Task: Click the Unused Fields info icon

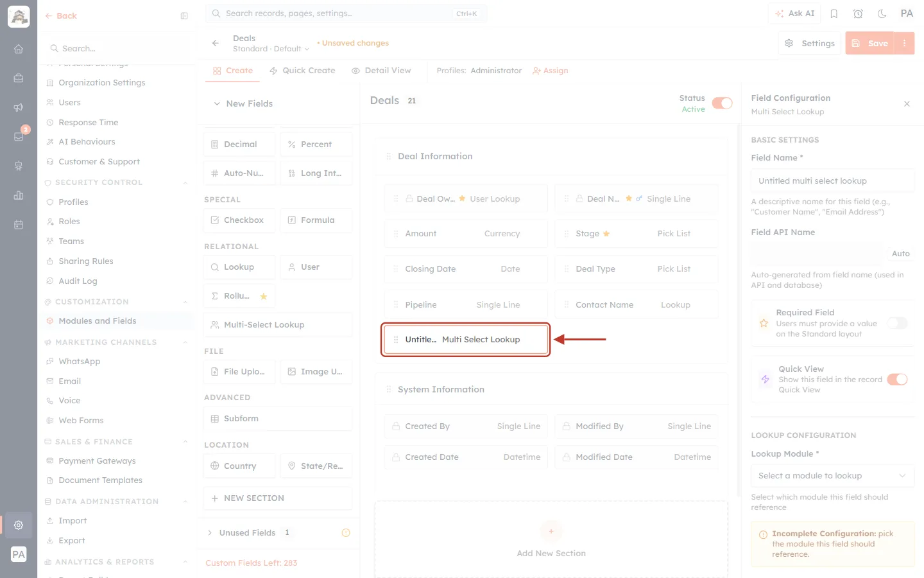Action: click(346, 532)
